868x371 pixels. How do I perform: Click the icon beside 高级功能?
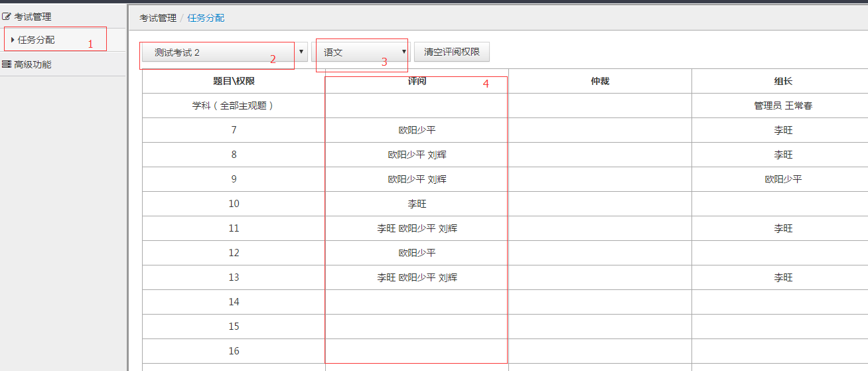pyautogui.click(x=7, y=64)
